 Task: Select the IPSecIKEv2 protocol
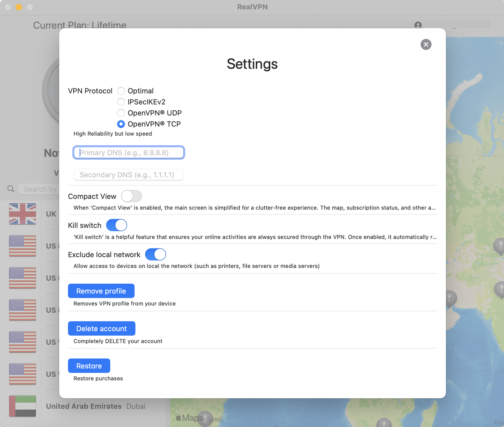point(121,102)
